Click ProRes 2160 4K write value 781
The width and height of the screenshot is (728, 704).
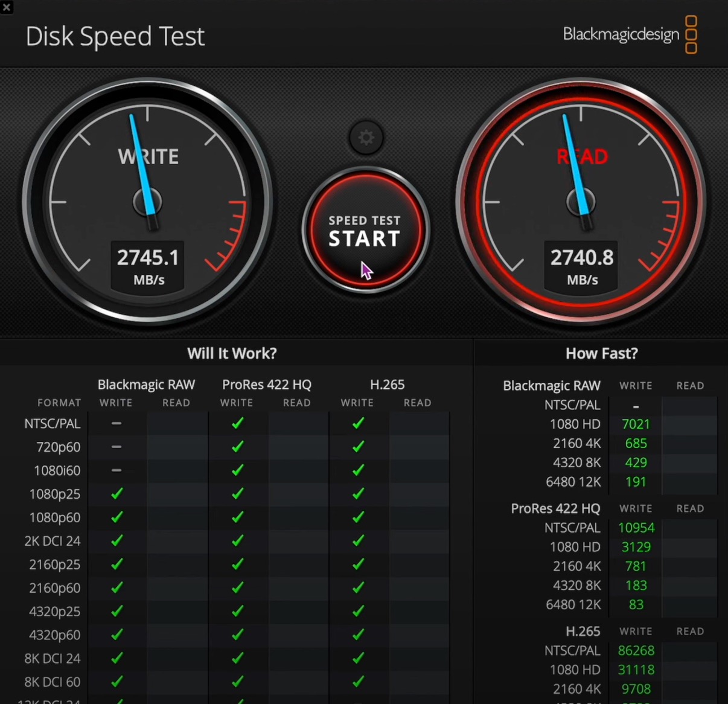click(x=636, y=566)
